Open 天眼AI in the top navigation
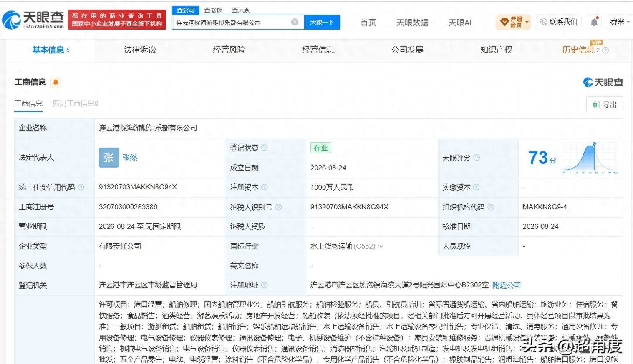The height and width of the screenshot is (364, 633). (x=460, y=23)
